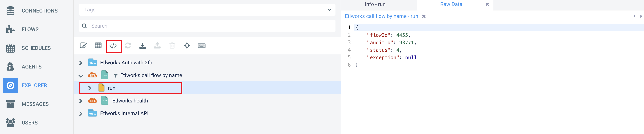Image resolution: width=644 pixels, height=134 pixels.
Task: Click JSON file icon of Etlworks health
Action: [104, 100]
